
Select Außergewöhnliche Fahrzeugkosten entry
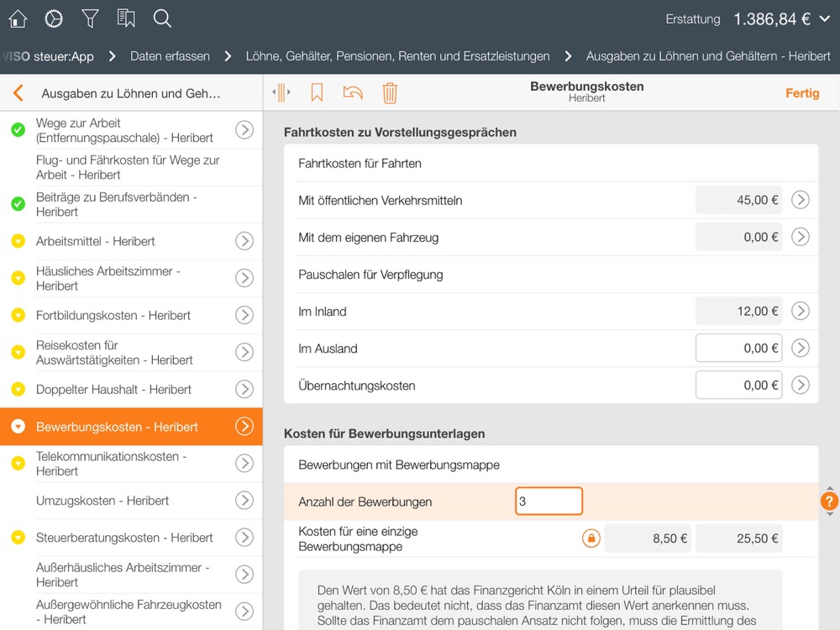[131, 612]
